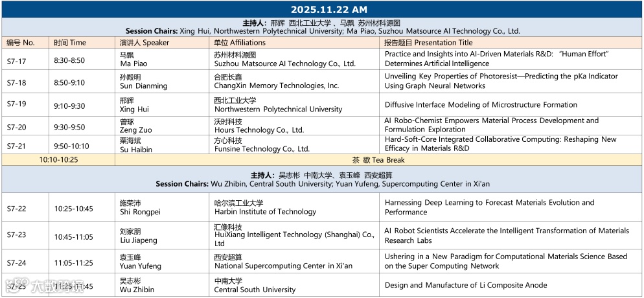Click the 'AI Robot Scientists Accelerate' title
The width and height of the screenshot is (644, 298).
tap(507, 236)
